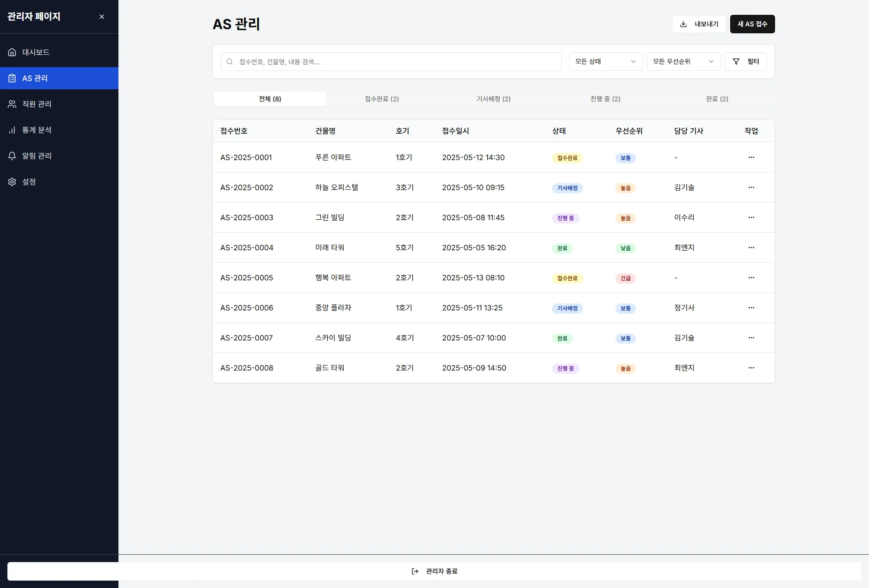Open actions menu for AS-2025-0007
Image resolution: width=869 pixels, height=588 pixels.
751,338
